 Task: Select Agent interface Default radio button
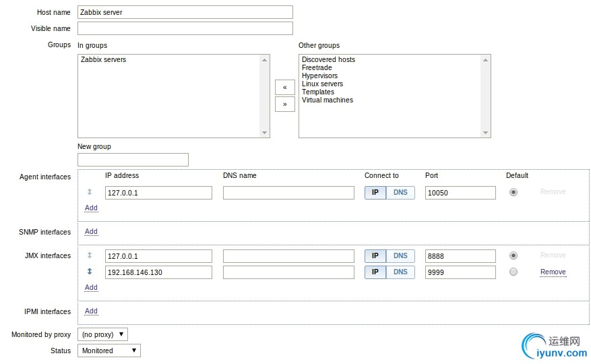(514, 192)
